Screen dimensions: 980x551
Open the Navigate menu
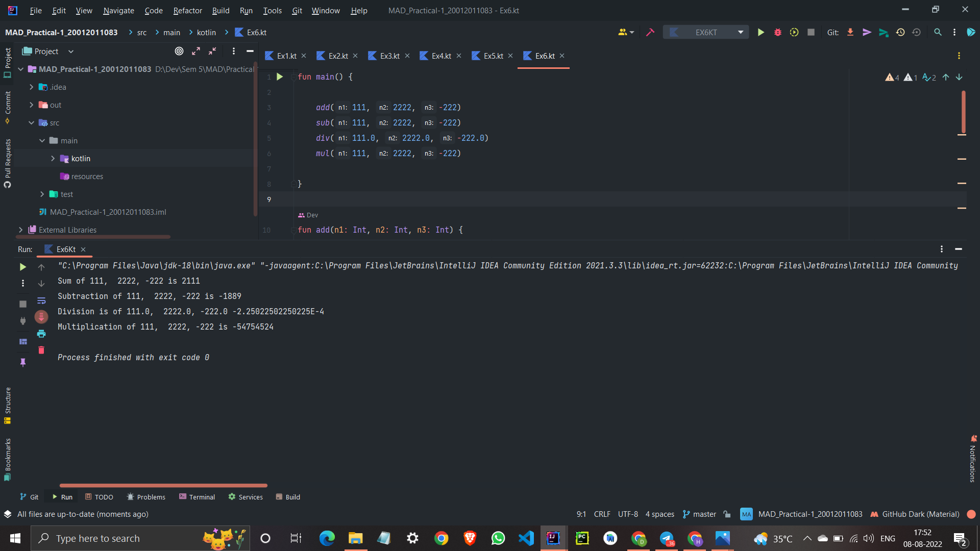118,10
